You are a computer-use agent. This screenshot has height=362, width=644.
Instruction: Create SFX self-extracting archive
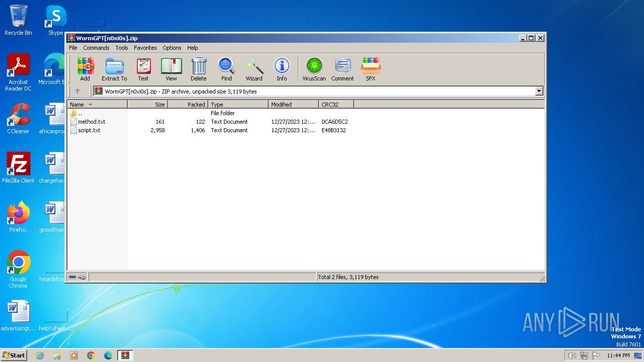pos(371,69)
